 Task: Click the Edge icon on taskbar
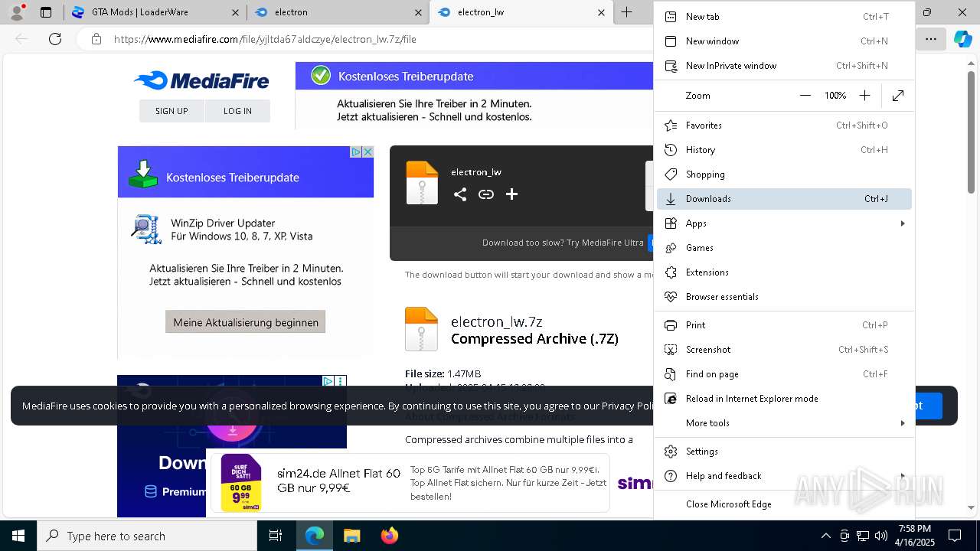pos(315,536)
